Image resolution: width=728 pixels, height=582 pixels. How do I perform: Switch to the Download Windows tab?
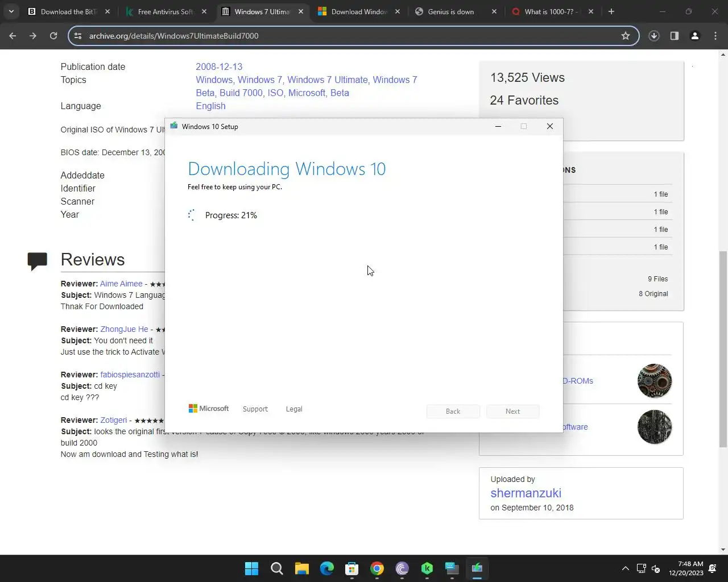[x=359, y=11]
